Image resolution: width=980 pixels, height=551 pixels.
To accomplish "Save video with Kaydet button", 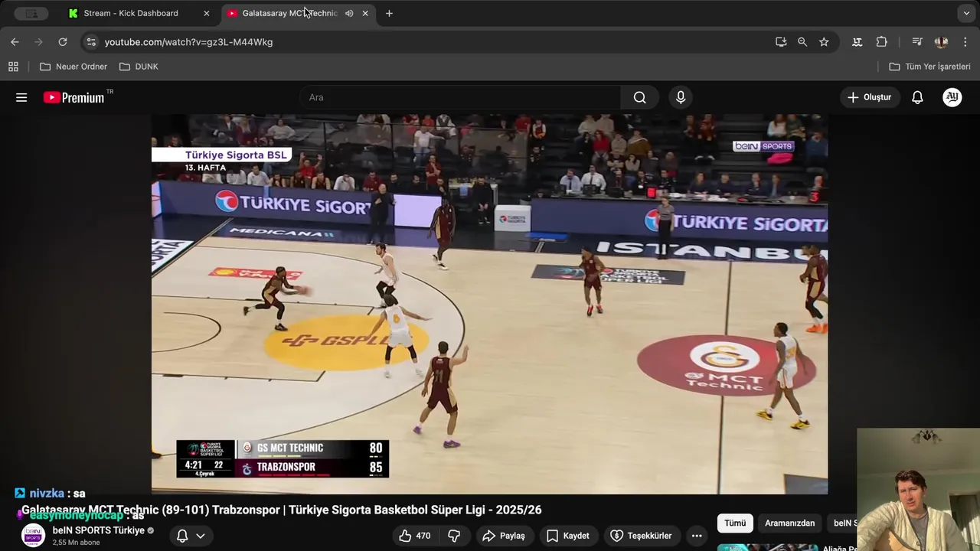I will [x=567, y=536].
